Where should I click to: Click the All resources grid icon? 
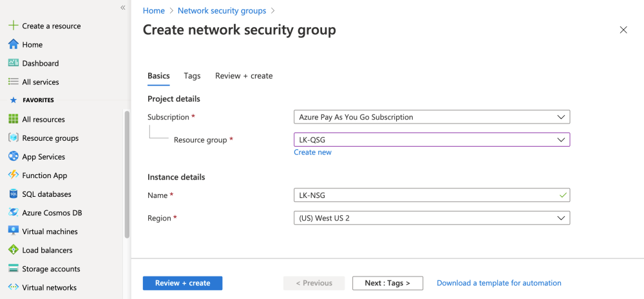click(13, 119)
